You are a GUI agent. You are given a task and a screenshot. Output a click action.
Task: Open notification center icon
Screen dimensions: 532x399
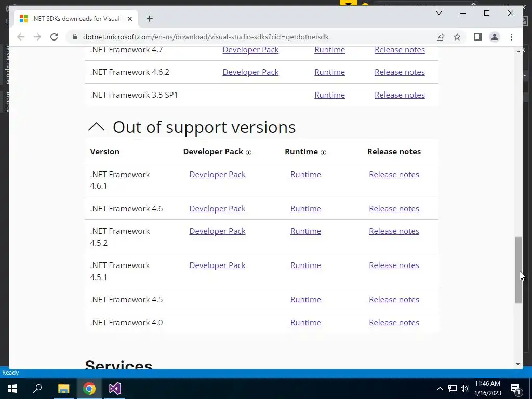coord(515,389)
